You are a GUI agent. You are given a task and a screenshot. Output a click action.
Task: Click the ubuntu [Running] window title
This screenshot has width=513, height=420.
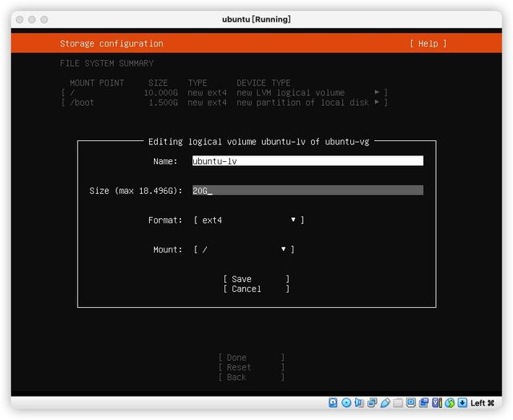(256, 19)
